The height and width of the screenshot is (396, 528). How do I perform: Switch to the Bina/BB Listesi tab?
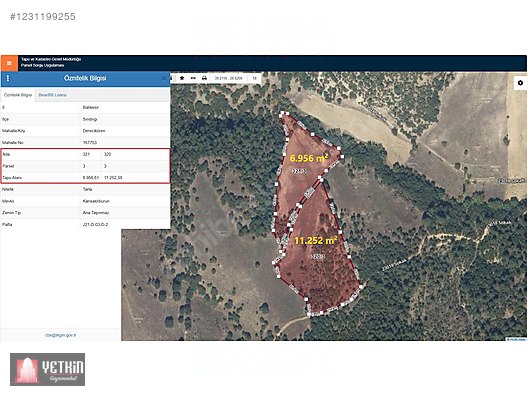53,95
